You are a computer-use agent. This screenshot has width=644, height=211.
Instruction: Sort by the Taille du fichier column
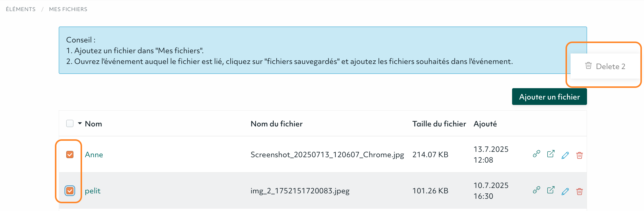pyautogui.click(x=439, y=123)
